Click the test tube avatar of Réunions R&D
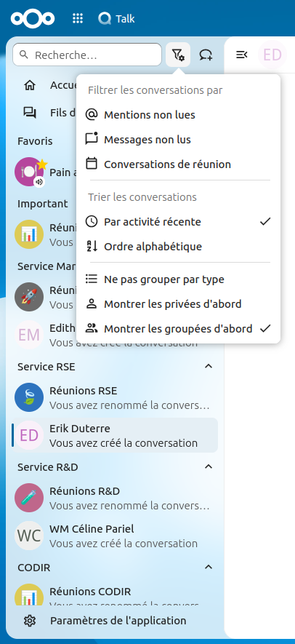This screenshot has height=644, width=295. [29, 498]
